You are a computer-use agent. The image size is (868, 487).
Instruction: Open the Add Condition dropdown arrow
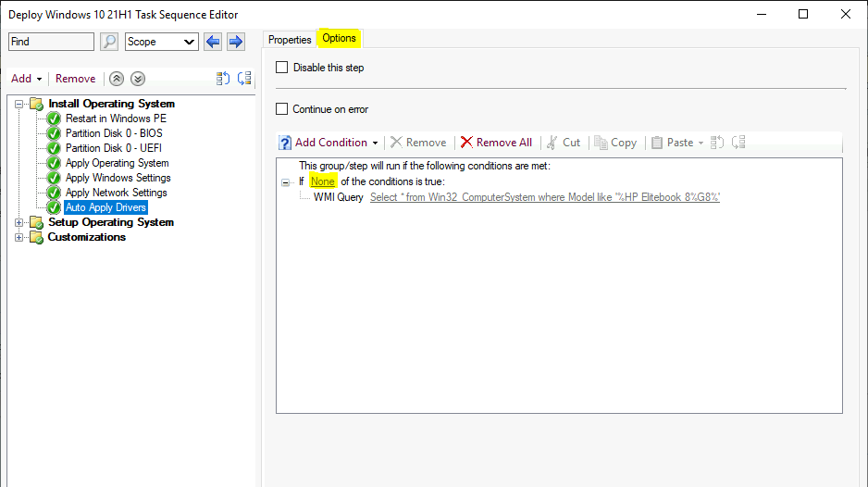(375, 143)
